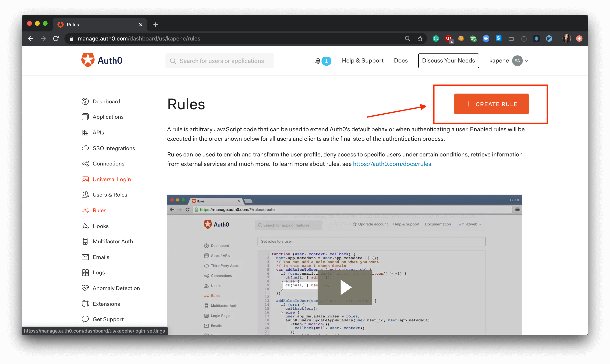Click the browser zoom magnifier icon
This screenshot has height=364, width=610.
click(407, 39)
